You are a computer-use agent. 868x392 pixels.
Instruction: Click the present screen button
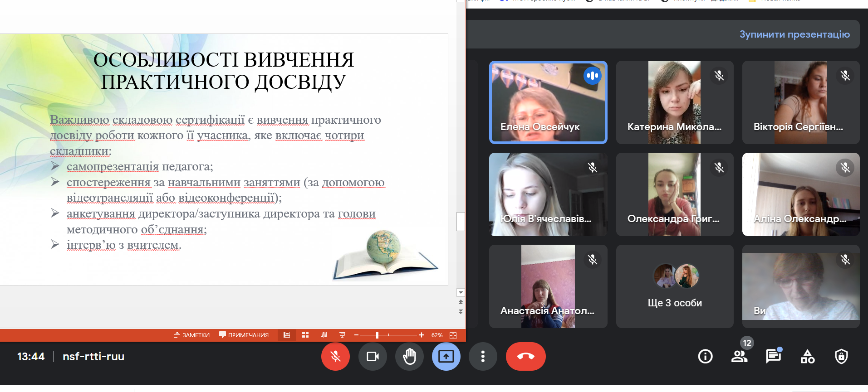[x=446, y=357]
